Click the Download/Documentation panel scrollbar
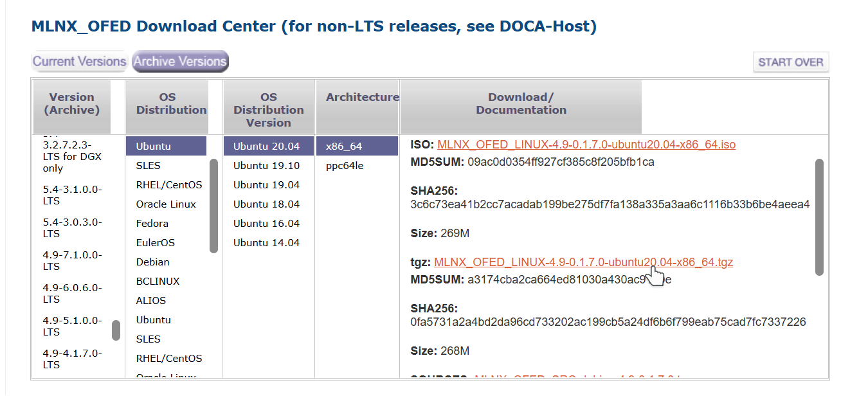The width and height of the screenshot is (868, 412). pos(819,217)
